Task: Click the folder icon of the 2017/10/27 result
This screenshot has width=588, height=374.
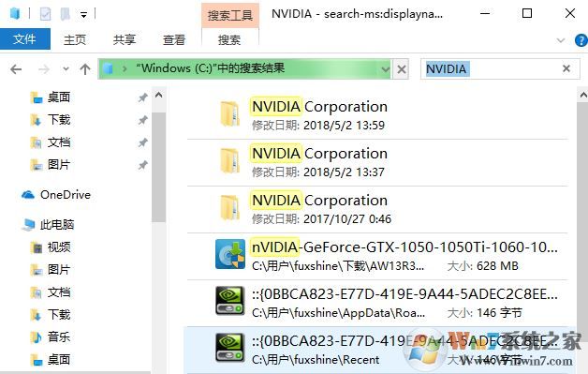Action: [x=229, y=208]
